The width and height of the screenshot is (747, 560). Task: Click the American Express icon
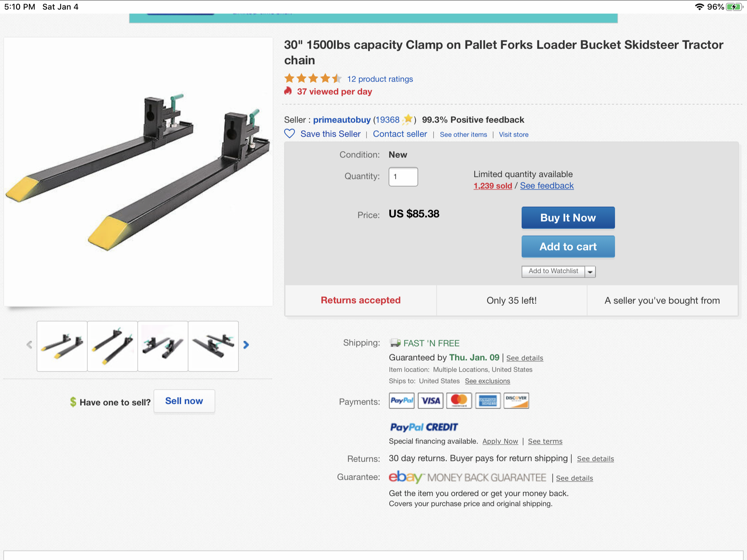(488, 401)
